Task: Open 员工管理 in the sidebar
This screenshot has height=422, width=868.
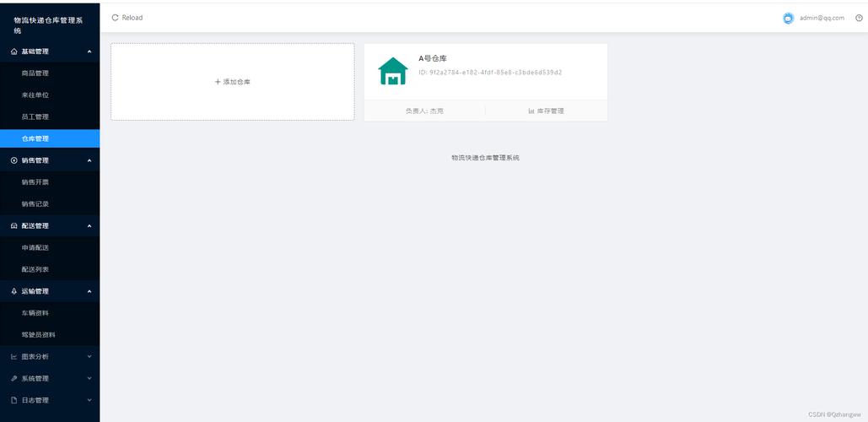Action: (50, 116)
